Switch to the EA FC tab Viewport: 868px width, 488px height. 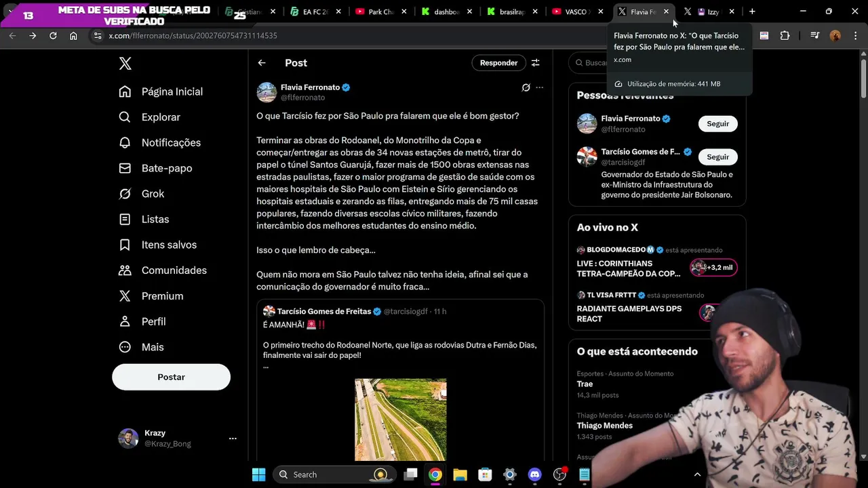tap(315, 12)
